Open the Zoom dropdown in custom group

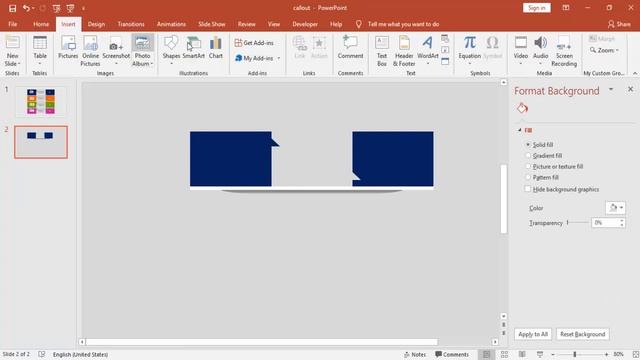[604, 50]
